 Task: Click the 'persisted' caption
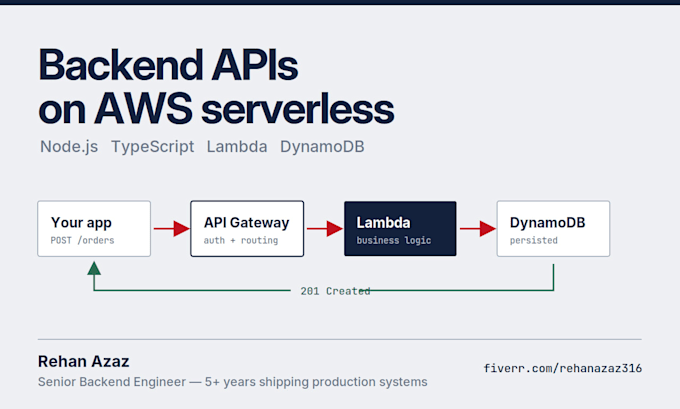tap(534, 240)
